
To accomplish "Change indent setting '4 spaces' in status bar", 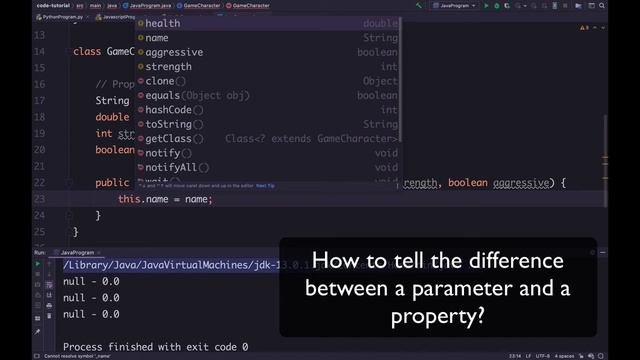I will click(x=564, y=356).
